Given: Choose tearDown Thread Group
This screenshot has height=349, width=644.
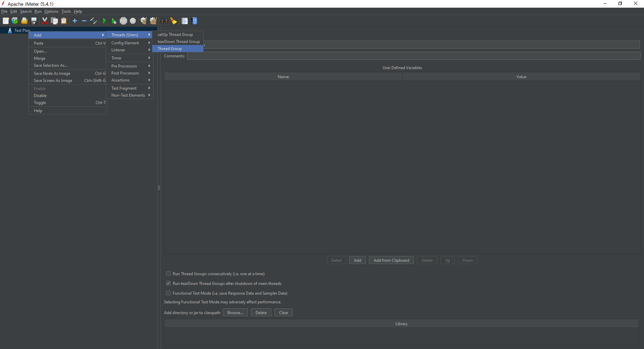Looking at the screenshot, I should [x=178, y=42].
